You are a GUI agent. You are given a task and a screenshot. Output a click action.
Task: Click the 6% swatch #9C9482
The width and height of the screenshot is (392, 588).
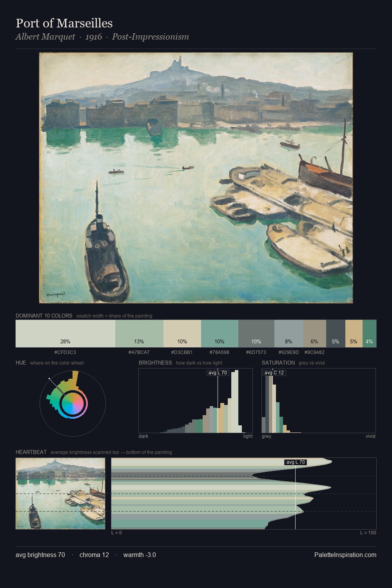tap(315, 334)
